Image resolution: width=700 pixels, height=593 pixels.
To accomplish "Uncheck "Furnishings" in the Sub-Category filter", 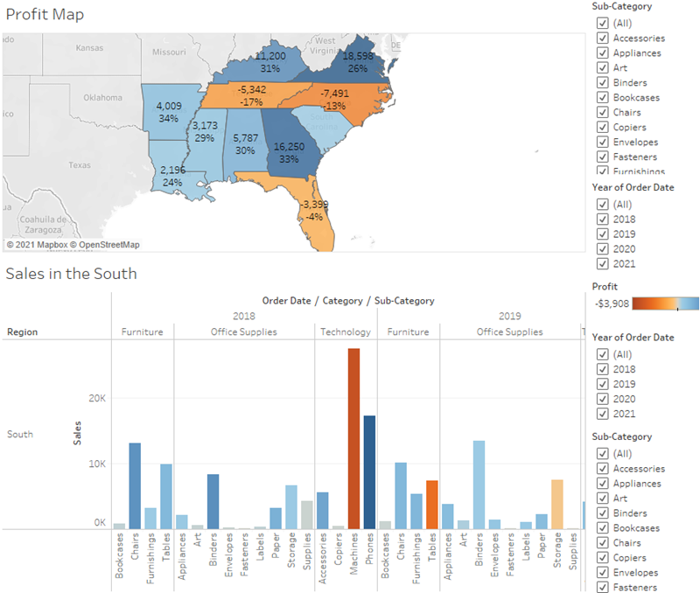I will (x=603, y=171).
